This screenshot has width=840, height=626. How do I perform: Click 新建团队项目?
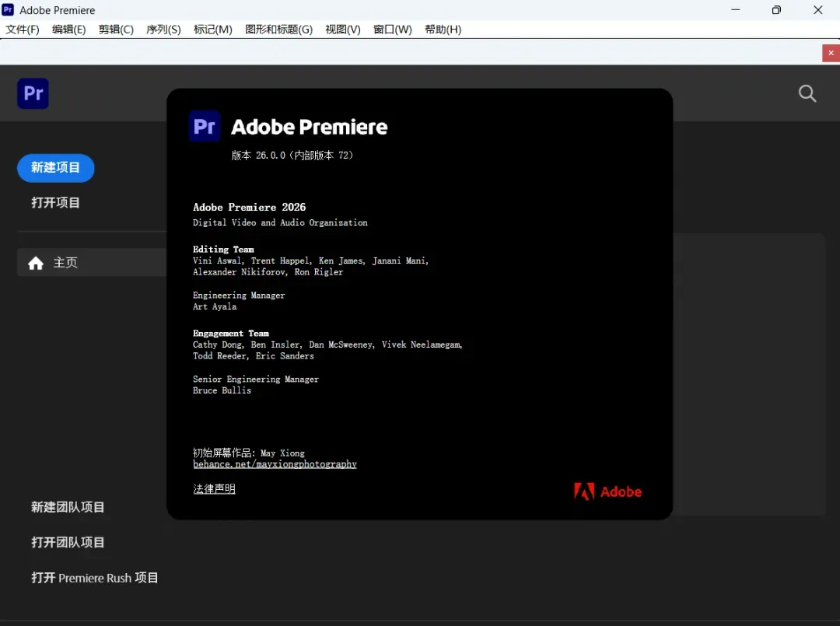[x=68, y=507]
